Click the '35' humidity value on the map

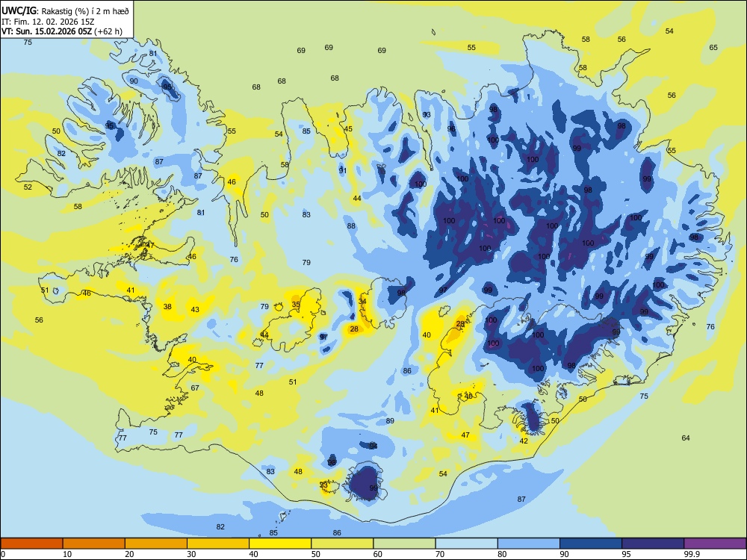296,305
